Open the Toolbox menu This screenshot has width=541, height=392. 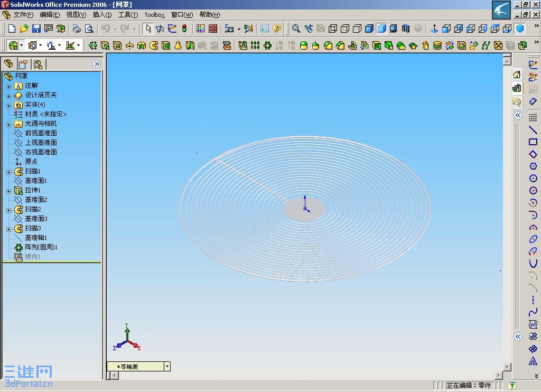(x=154, y=15)
